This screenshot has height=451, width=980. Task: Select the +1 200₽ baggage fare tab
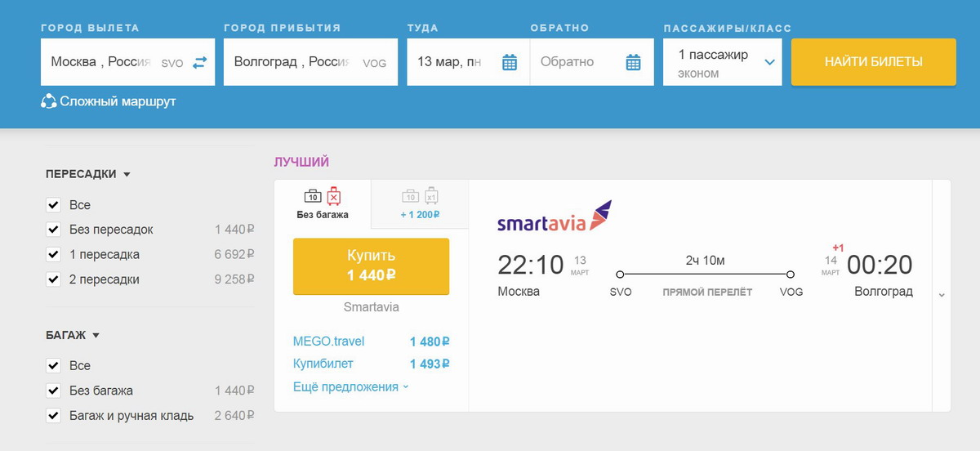420,203
